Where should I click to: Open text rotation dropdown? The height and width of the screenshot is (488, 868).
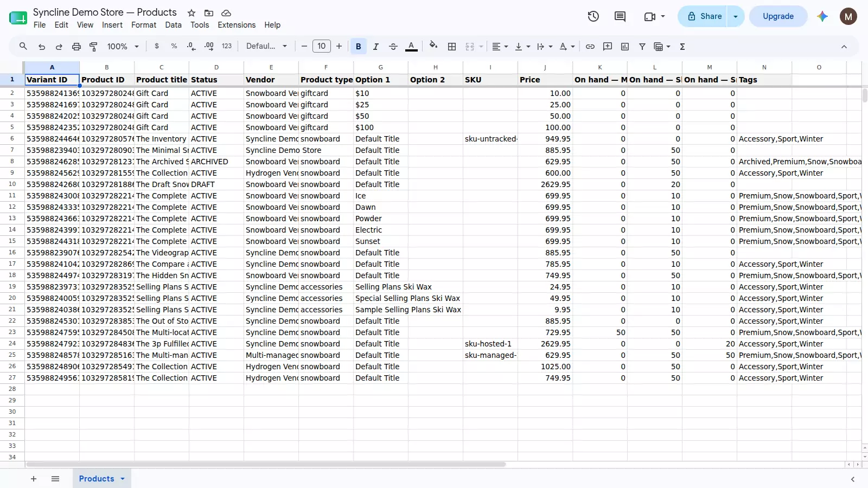[567, 47]
